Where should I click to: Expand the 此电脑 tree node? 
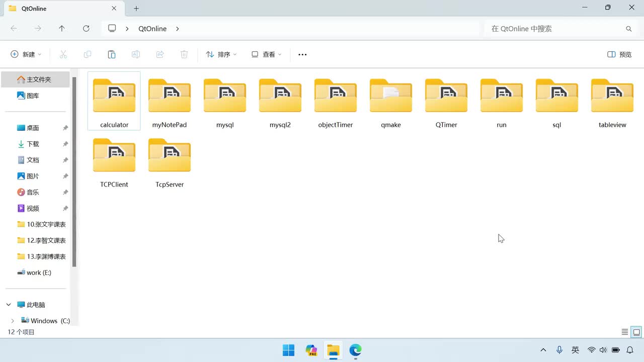[9, 305]
